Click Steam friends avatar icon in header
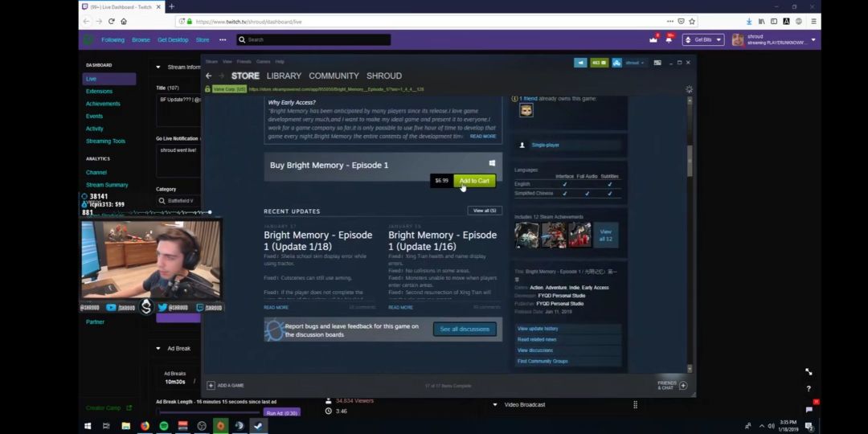Screen dimensions: 868x434 pyautogui.click(x=616, y=63)
